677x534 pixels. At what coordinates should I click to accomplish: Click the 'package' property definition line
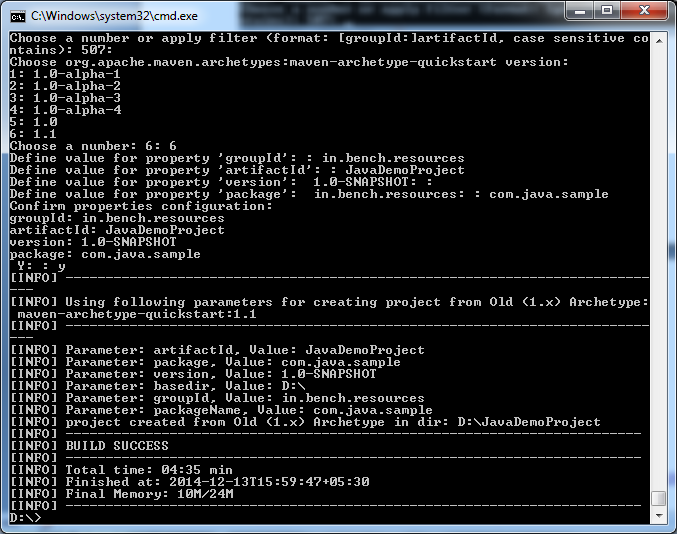pos(309,194)
